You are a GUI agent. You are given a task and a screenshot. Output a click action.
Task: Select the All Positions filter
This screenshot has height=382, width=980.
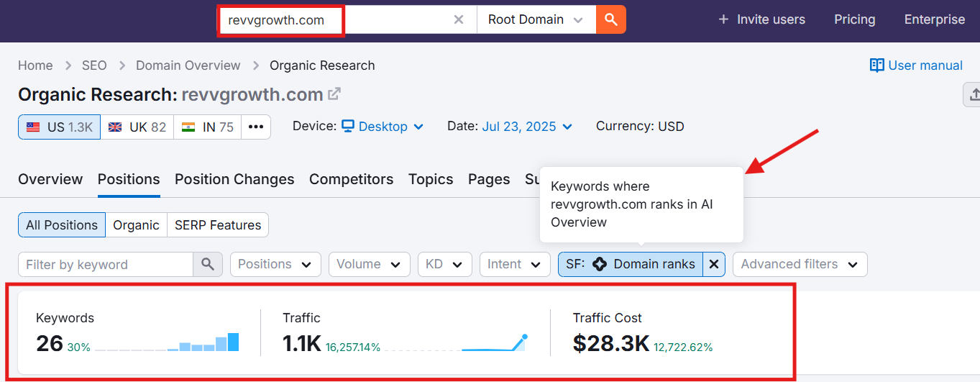[62, 225]
